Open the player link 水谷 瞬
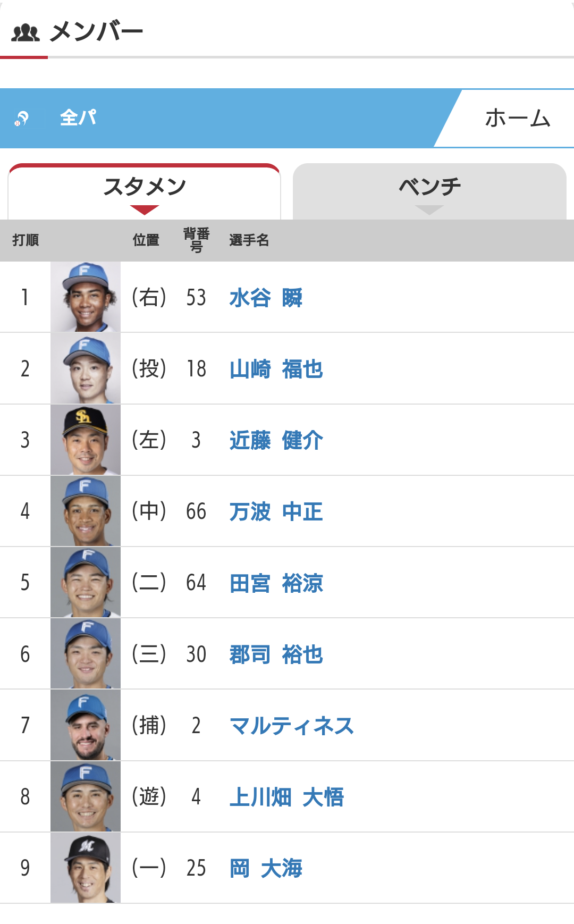This screenshot has height=924, width=574. 266,298
